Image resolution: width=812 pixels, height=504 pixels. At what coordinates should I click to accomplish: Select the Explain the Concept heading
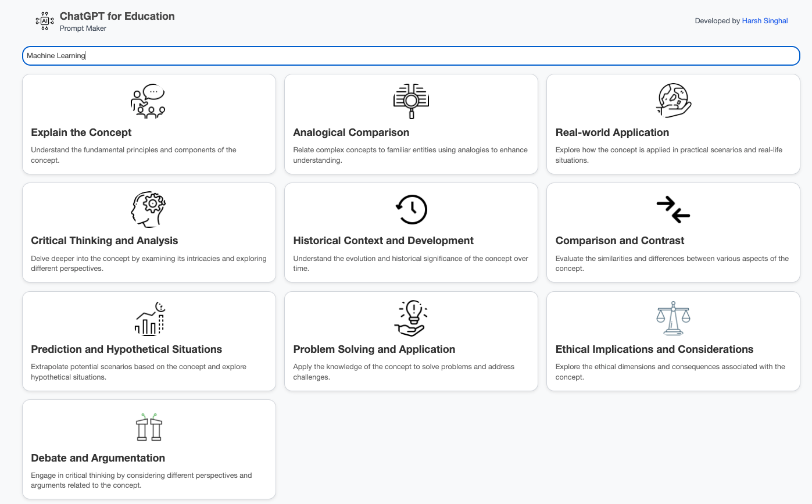pyautogui.click(x=81, y=133)
